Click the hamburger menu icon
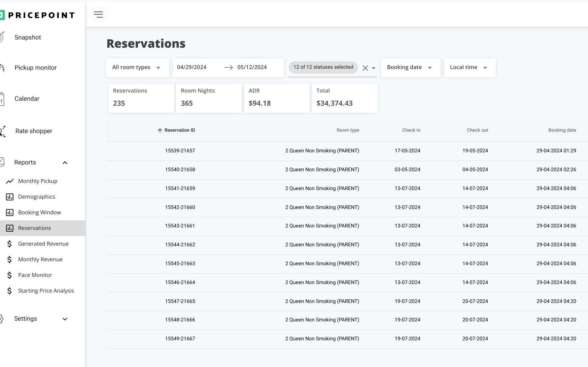Screen dimensions: 588x367 point(98,14)
